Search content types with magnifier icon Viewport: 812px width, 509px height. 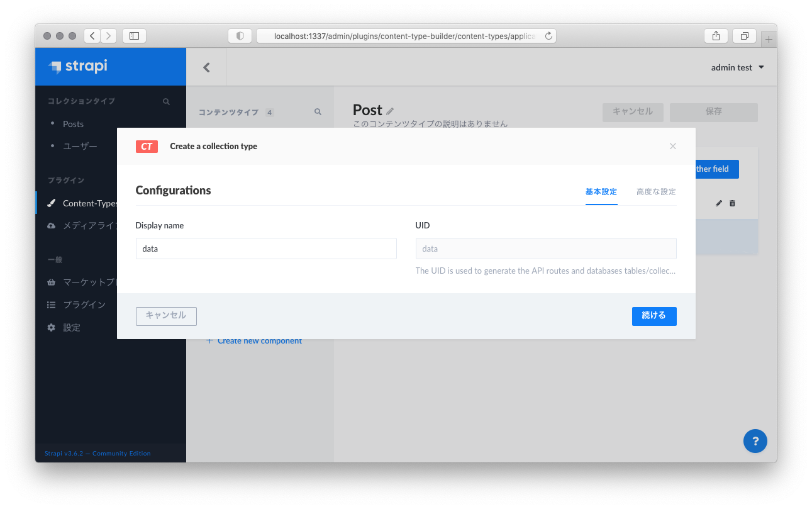pyautogui.click(x=318, y=112)
